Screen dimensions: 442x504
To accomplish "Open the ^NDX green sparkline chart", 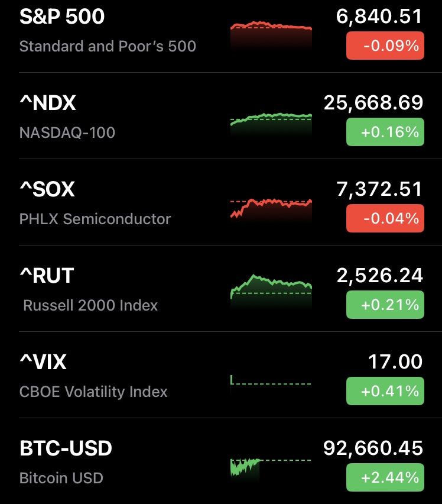I will coord(271,123).
